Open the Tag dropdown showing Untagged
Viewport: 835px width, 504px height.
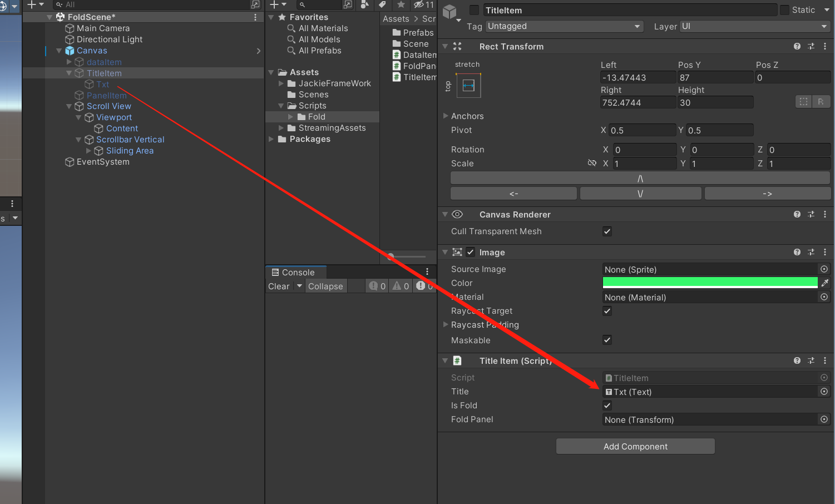pos(564,26)
